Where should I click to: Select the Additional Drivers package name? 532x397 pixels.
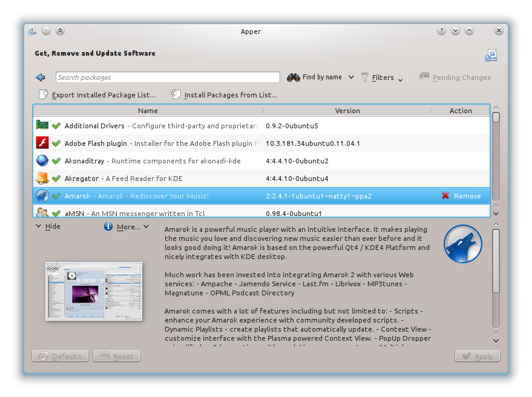(x=94, y=126)
